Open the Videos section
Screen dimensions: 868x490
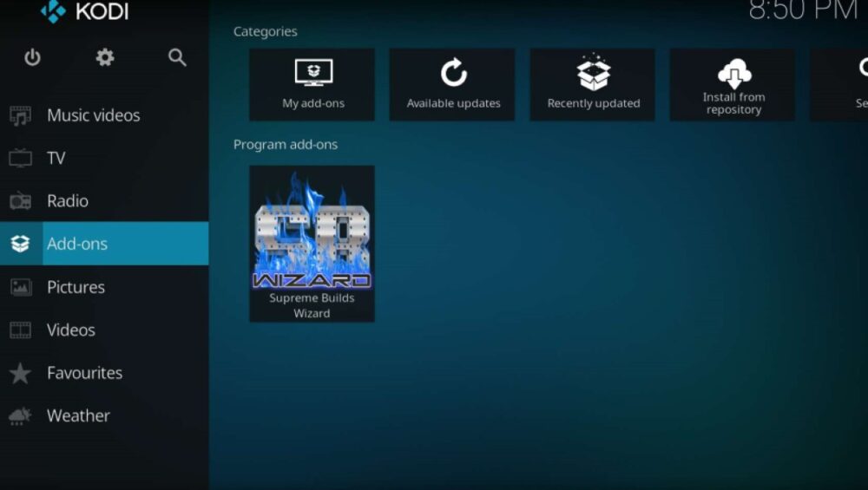coord(104,330)
